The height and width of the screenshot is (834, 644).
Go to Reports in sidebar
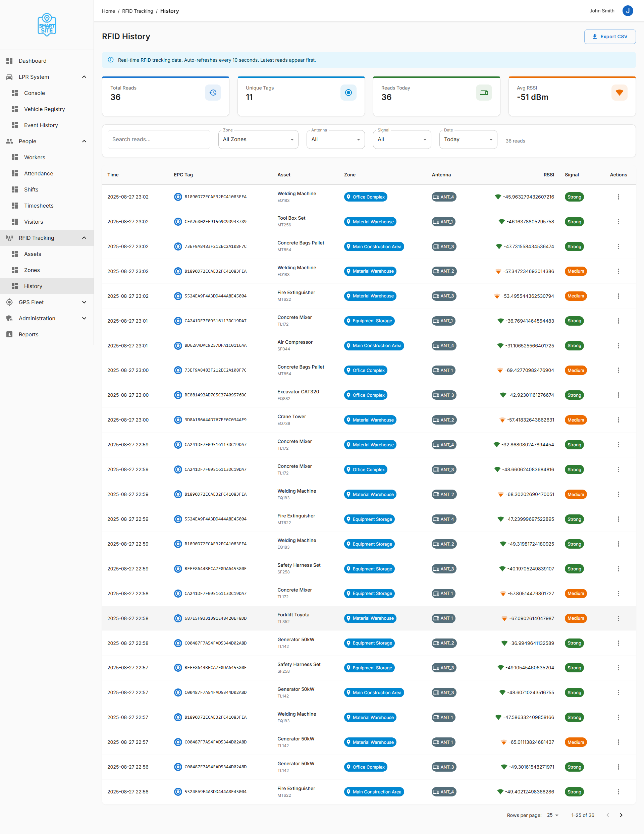pos(28,334)
